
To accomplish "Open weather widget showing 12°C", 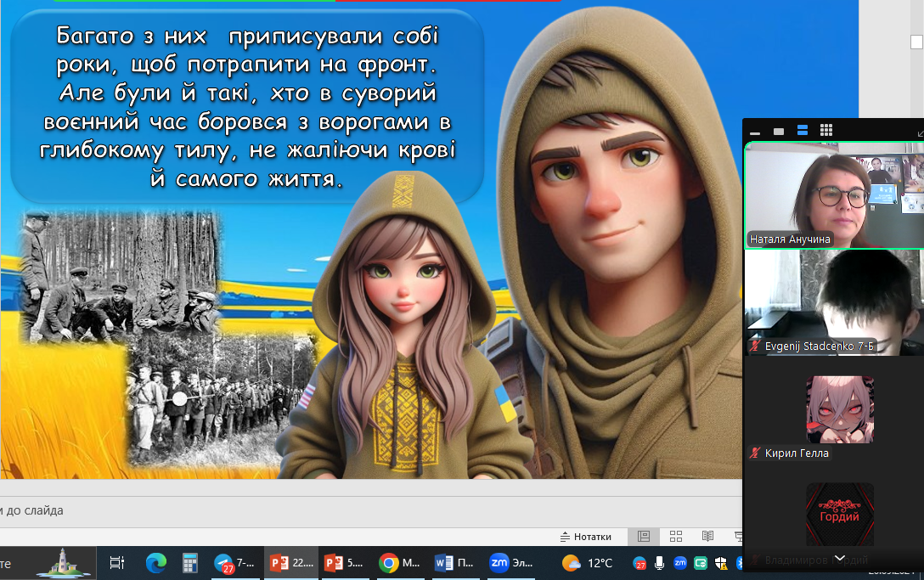I will tap(587, 563).
